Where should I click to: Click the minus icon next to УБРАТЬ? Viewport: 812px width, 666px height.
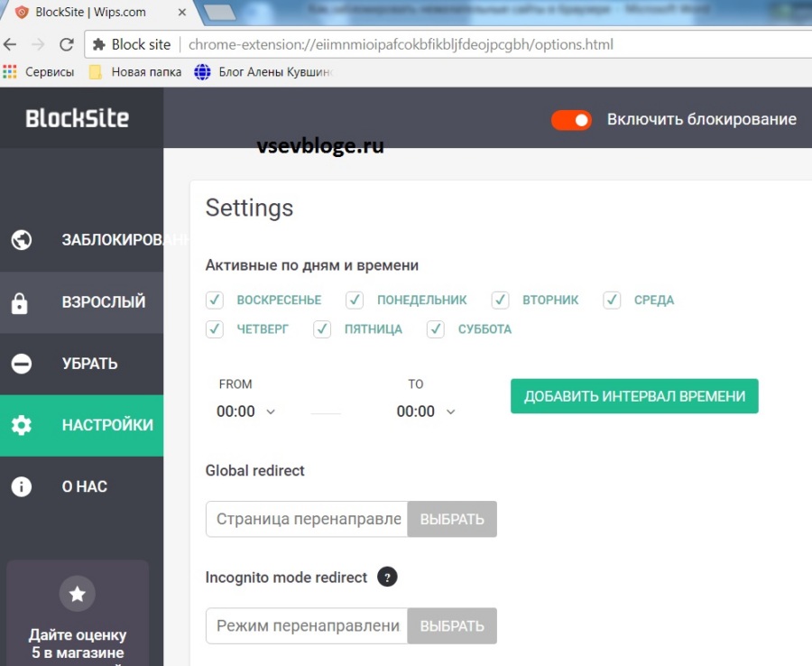22,364
